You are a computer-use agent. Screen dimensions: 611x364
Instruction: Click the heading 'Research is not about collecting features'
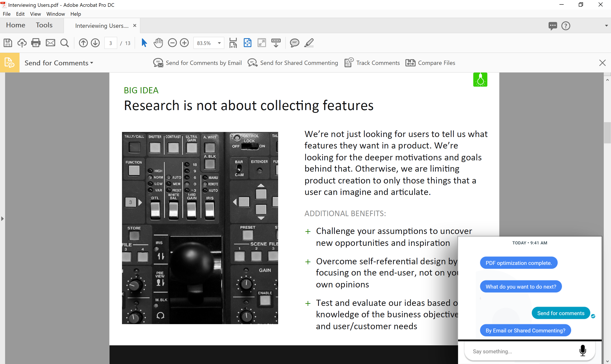tap(249, 105)
